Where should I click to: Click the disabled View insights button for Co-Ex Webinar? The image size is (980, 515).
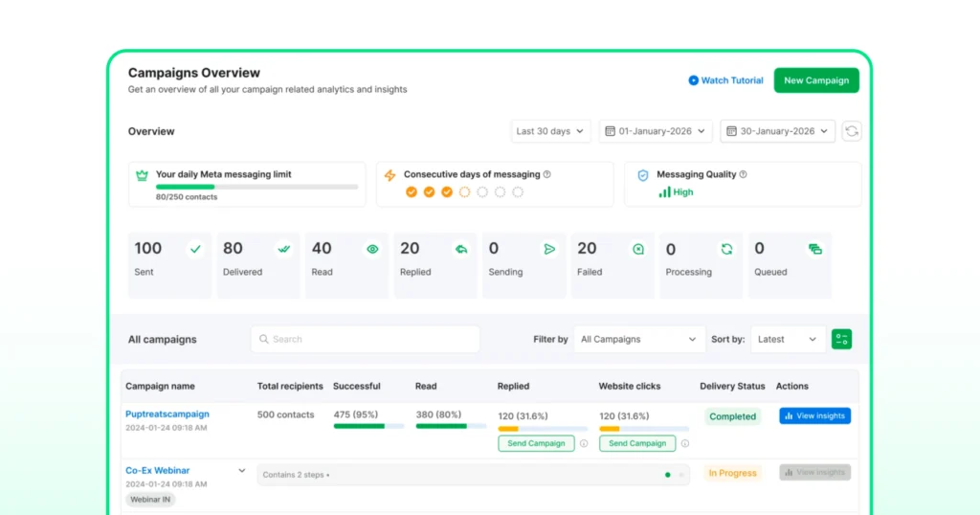click(814, 473)
